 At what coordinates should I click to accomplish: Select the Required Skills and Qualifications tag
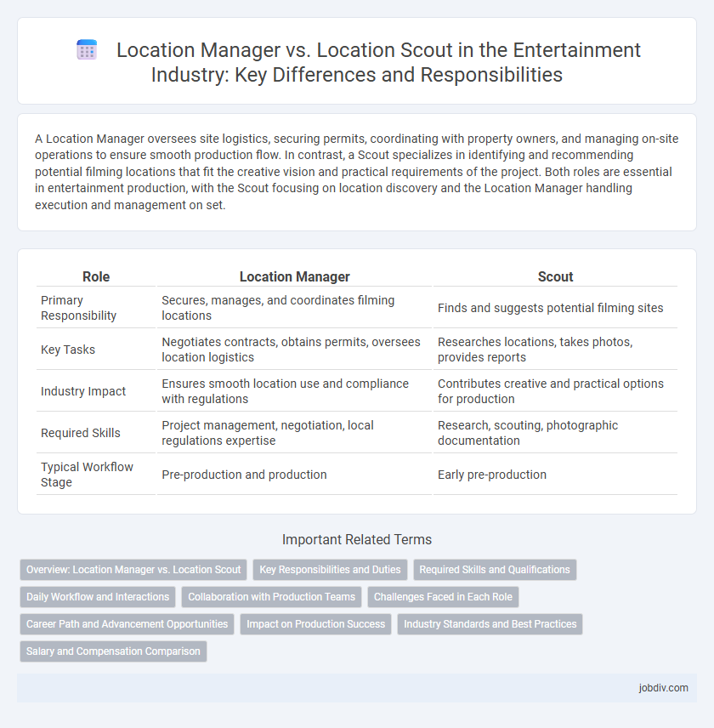pos(495,570)
